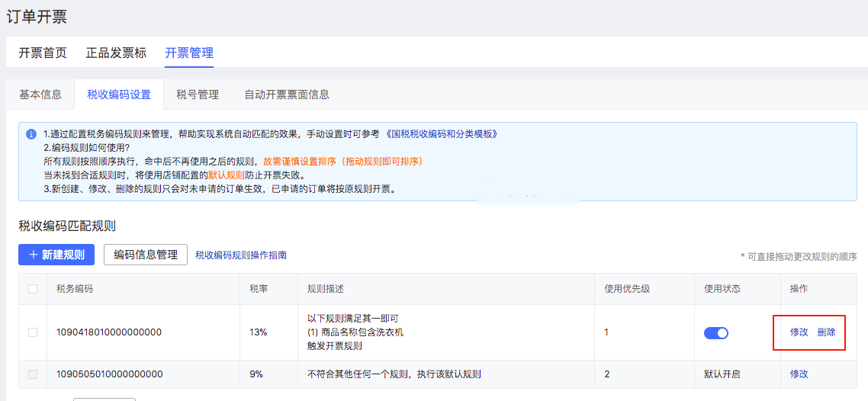Screen dimensions: 868x401
Task: Go to the 税号管理 sub-tab
Action: (x=198, y=95)
